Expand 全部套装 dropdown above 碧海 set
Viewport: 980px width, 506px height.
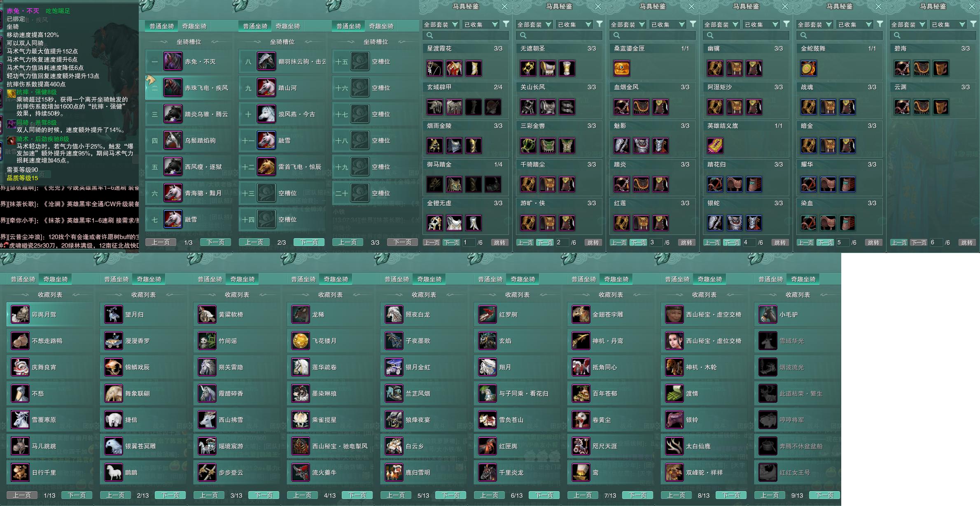click(x=908, y=25)
